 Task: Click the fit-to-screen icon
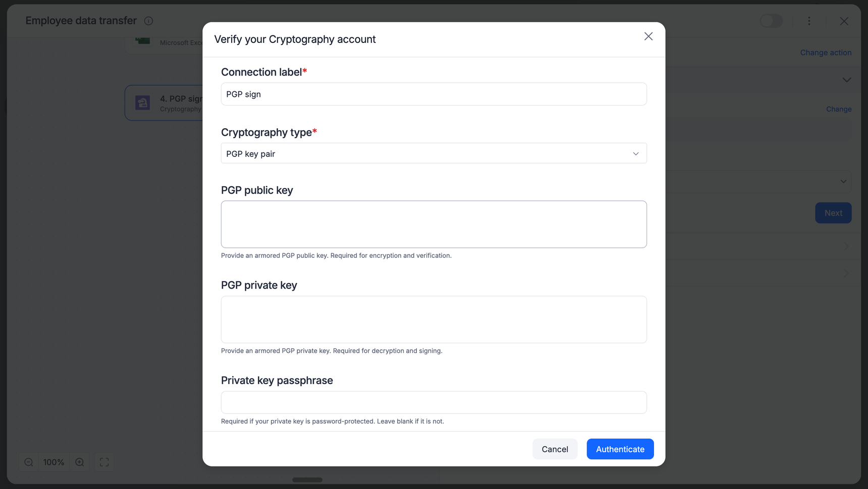pyautogui.click(x=104, y=462)
